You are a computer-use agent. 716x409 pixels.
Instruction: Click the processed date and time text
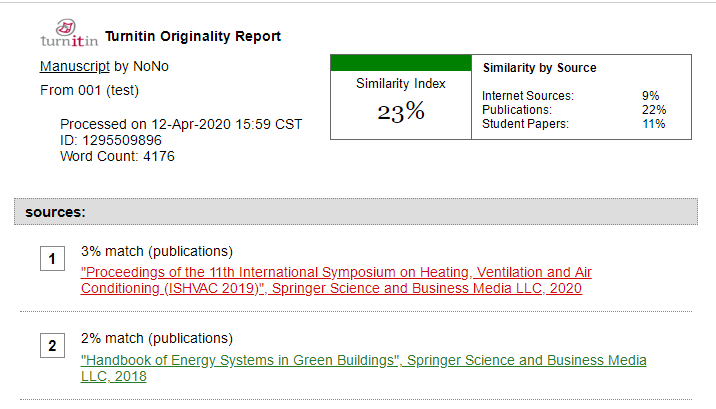pyautogui.click(x=181, y=125)
